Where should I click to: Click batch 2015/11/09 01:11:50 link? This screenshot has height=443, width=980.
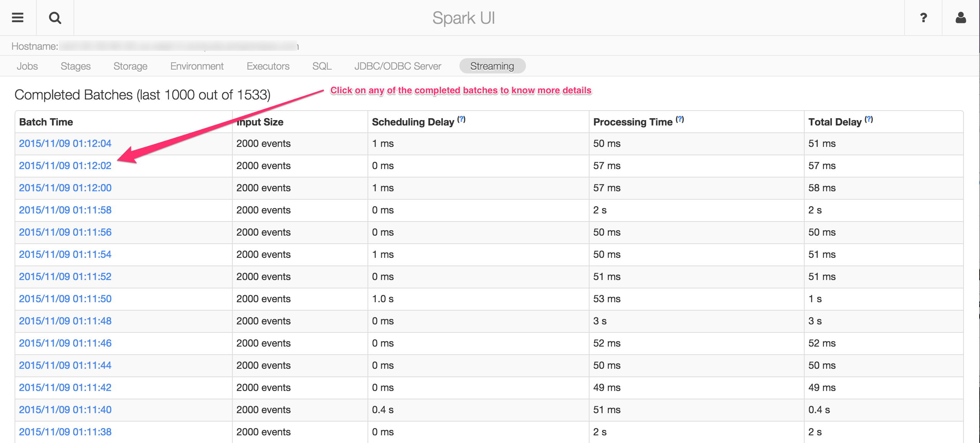tap(65, 299)
